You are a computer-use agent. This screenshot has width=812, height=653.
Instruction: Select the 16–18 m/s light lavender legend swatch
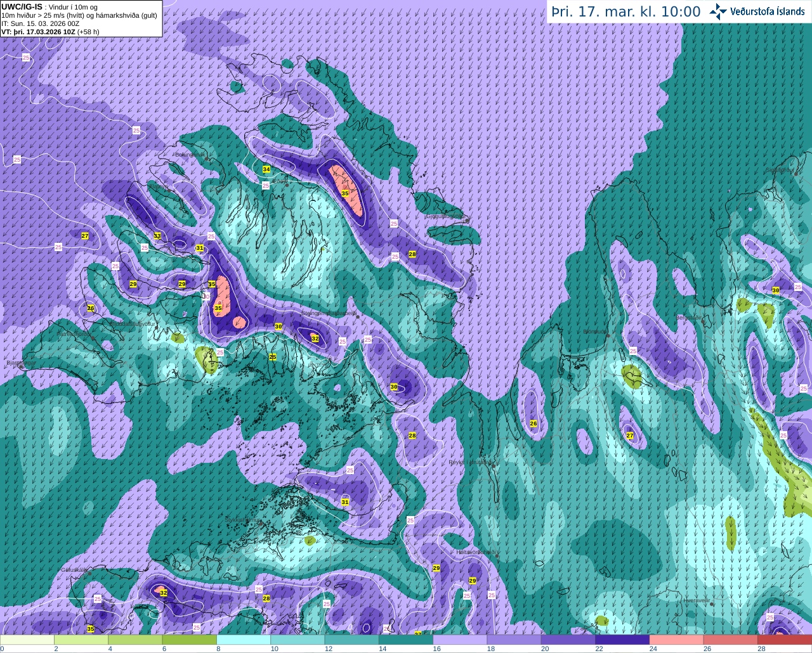pos(461,640)
